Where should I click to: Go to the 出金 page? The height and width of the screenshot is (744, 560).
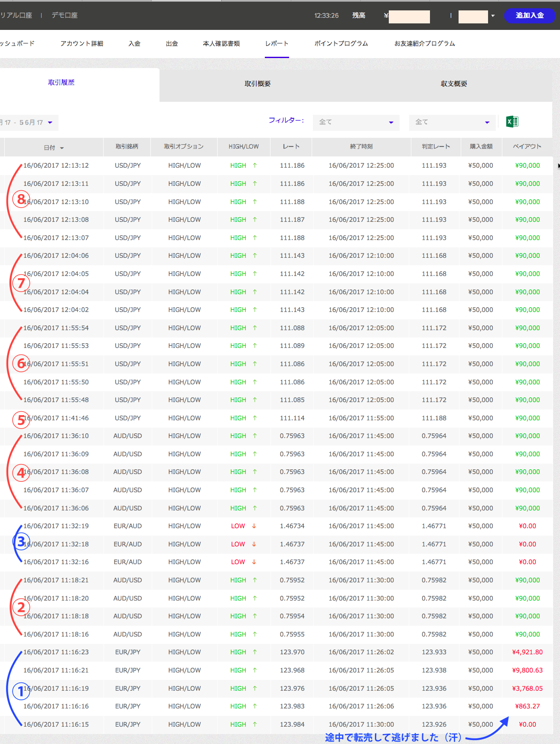click(172, 43)
